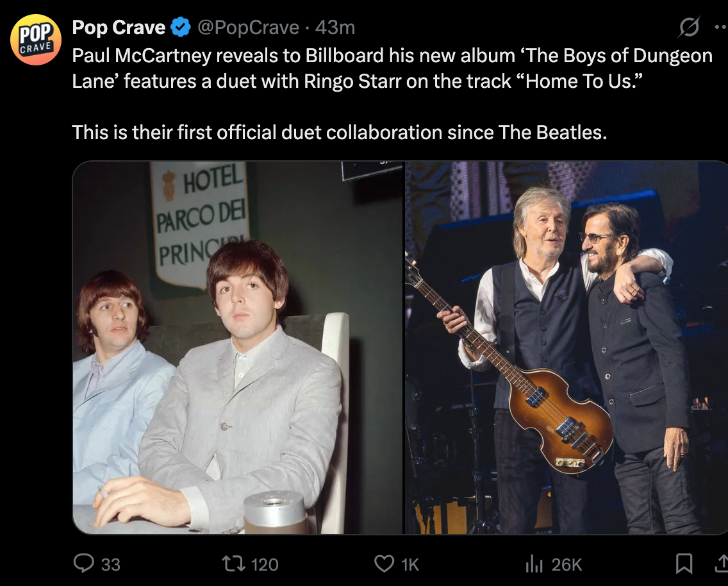Click the Pop Crave display name

tap(119, 28)
